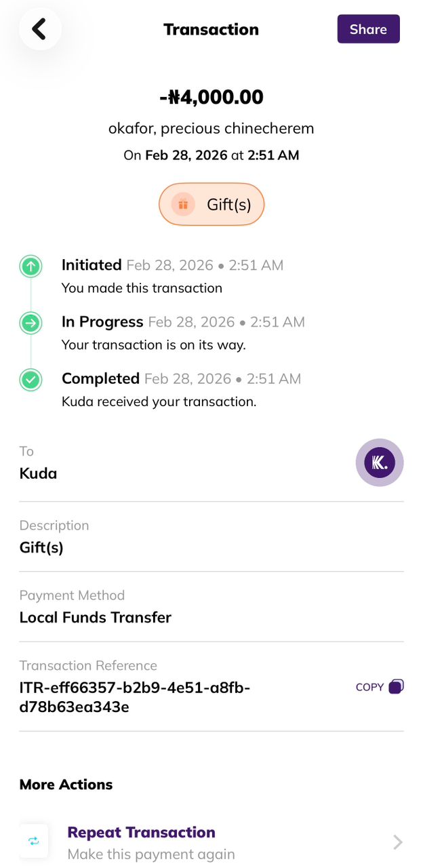
Task: Tap the COPY label for reference
Action: pos(369,688)
